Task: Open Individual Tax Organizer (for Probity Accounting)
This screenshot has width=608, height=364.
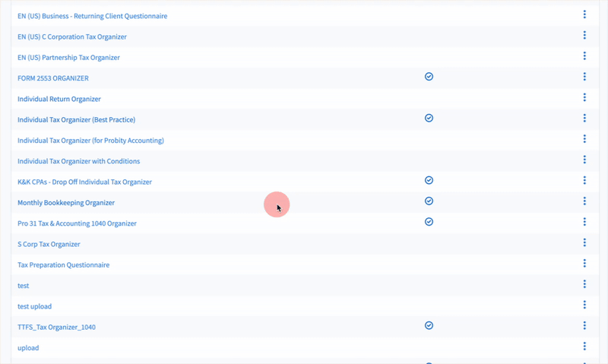Action: click(x=90, y=141)
